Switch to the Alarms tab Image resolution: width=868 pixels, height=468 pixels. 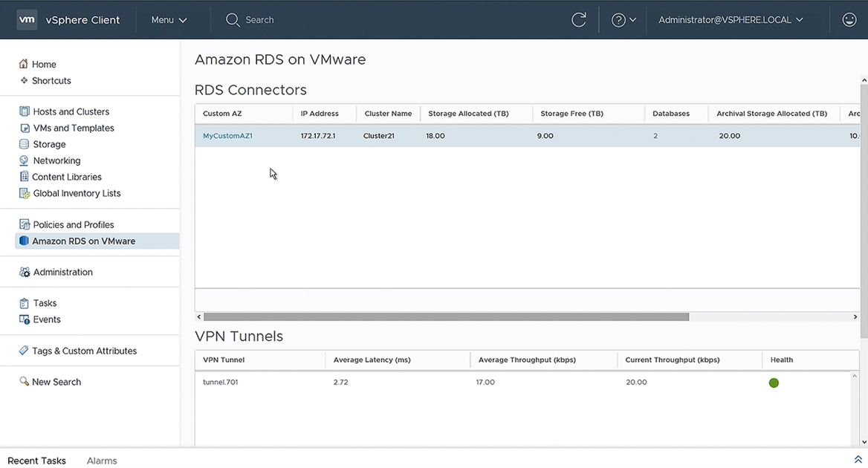102,461
